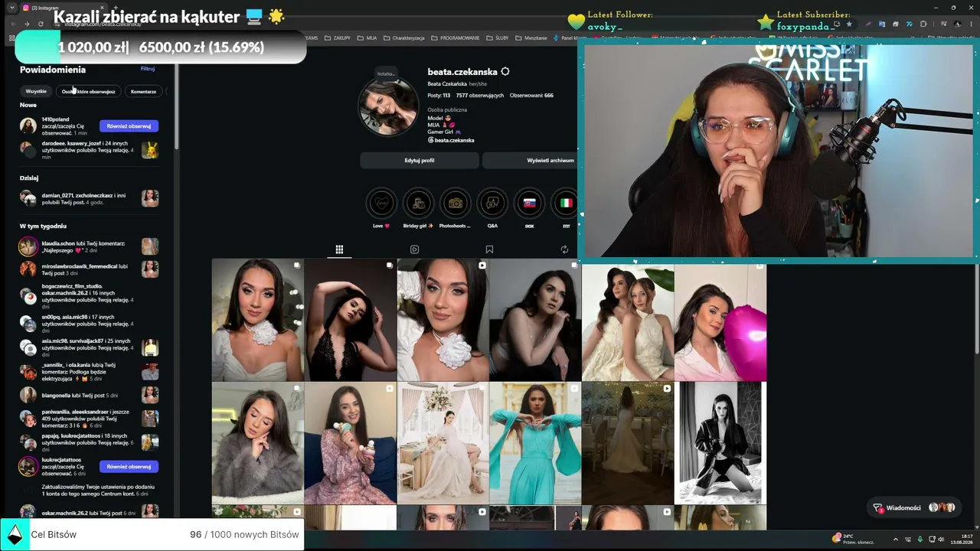Open the Q&A story highlight

(x=492, y=204)
